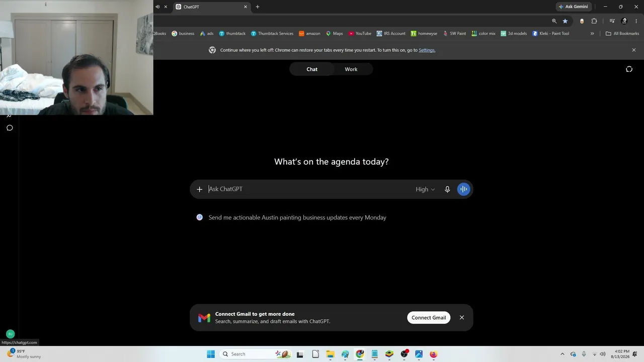Click the Connect Gmail button
This screenshot has width=644, height=362.
coord(429,318)
